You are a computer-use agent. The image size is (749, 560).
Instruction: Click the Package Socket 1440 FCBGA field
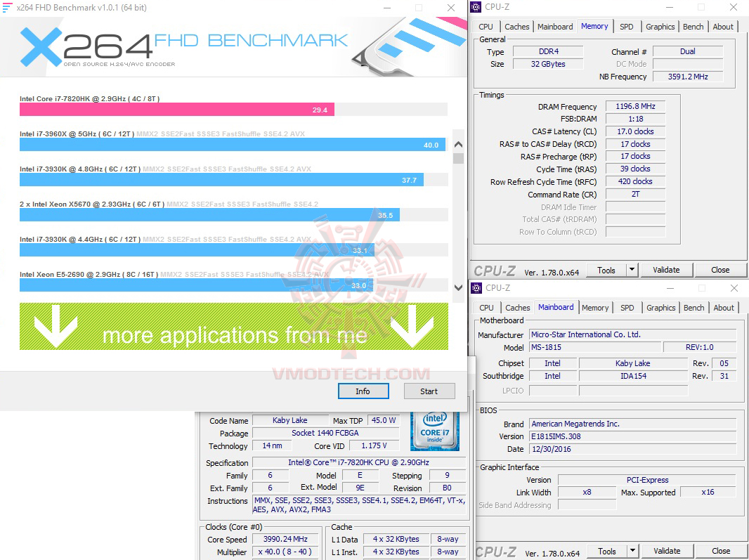click(325, 433)
